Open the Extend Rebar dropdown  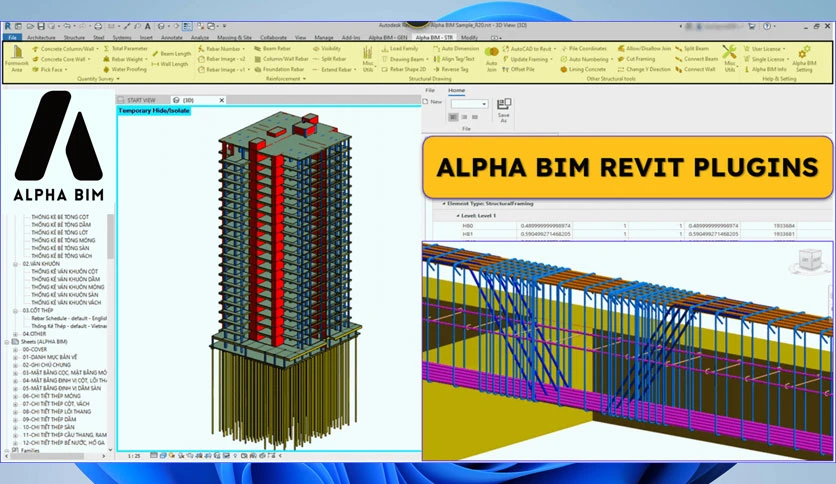click(355, 70)
